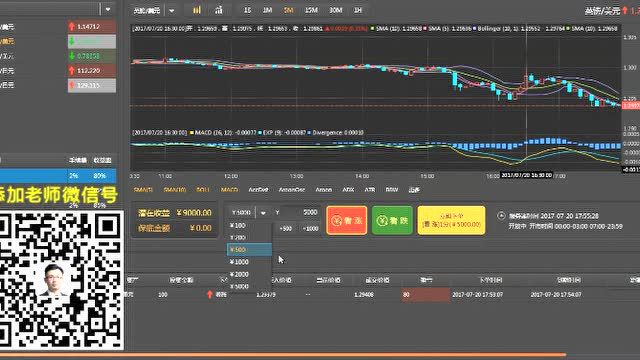Expand the currency pair dropdown arrow
Image resolution: width=640 pixels, height=360 pixels.
171,11
